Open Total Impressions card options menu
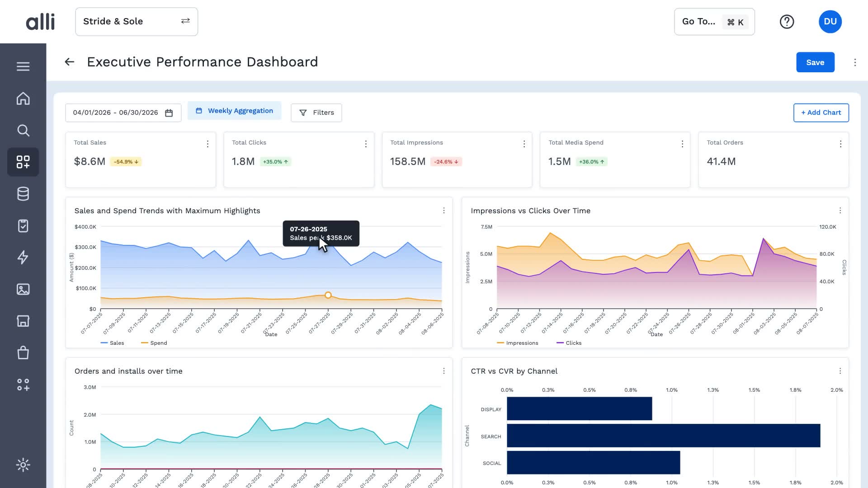Viewport: 868px width, 488px height. coord(524,144)
